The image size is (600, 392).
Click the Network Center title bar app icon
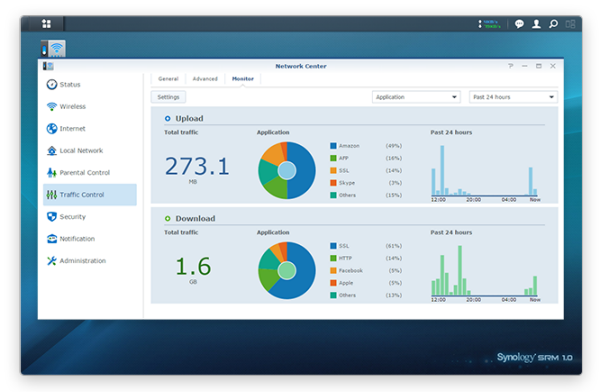(48, 66)
